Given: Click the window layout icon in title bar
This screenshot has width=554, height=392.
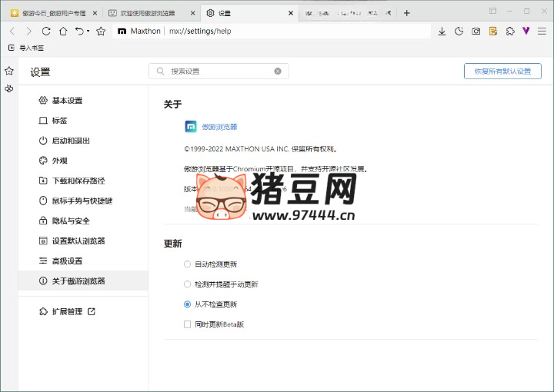Looking at the screenshot, I should 492,11.
